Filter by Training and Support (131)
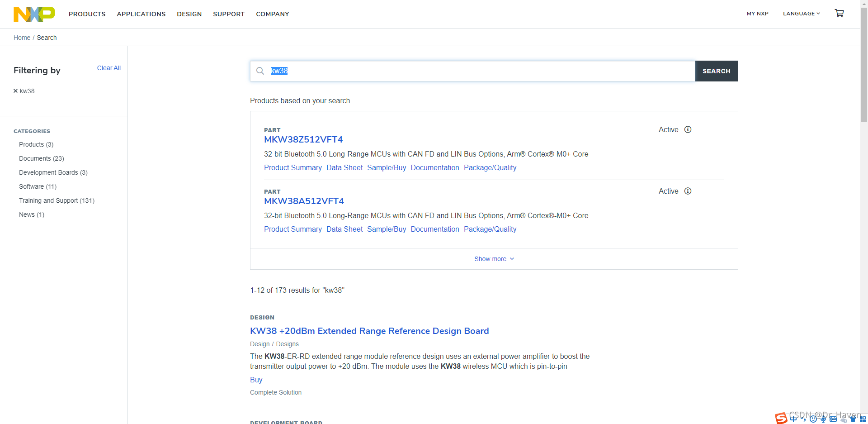Image resolution: width=868 pixels, height=424 pixels. (x=57, y=200)
